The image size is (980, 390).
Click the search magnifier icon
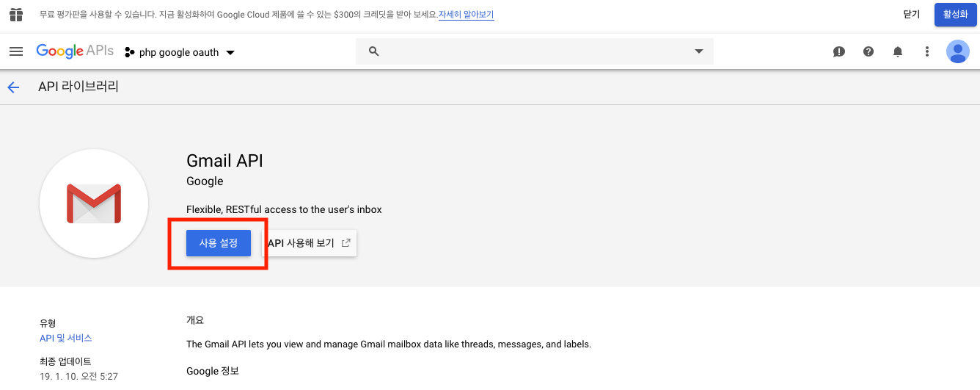coord(373,51)
